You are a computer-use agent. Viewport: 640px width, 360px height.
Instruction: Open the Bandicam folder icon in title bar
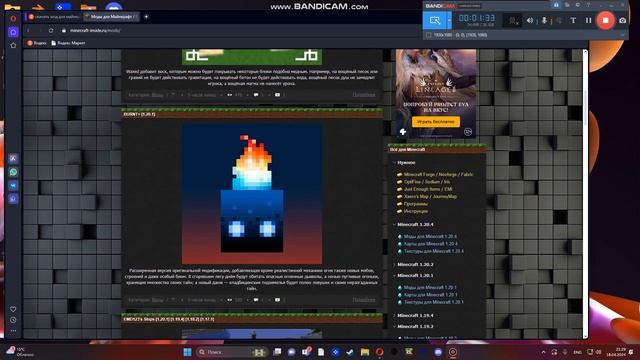(x=567, y=5)
